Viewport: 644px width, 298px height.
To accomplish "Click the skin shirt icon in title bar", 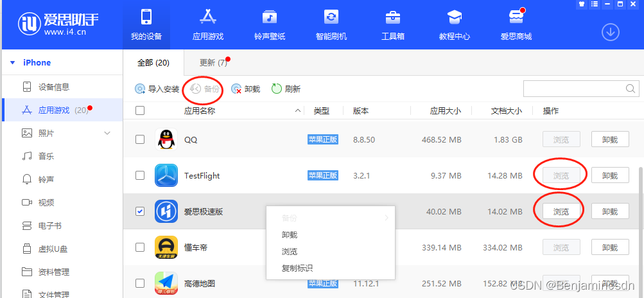I will point(582,4).
